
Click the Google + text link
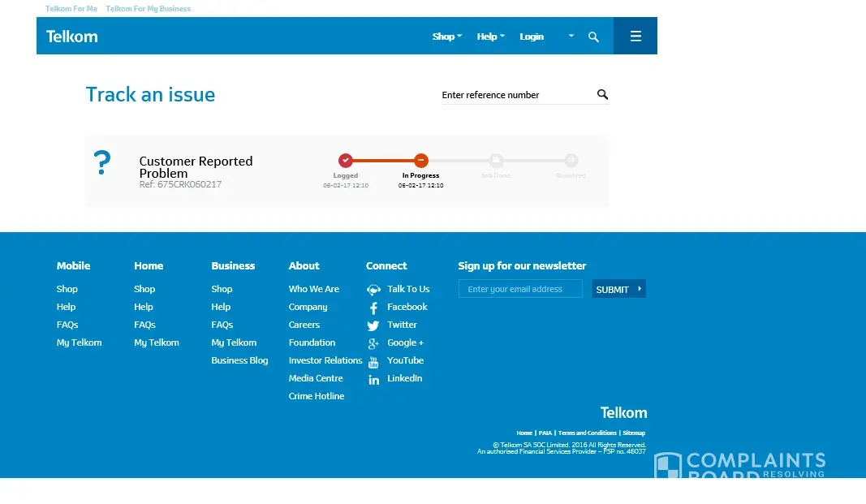tap(405, 342)
